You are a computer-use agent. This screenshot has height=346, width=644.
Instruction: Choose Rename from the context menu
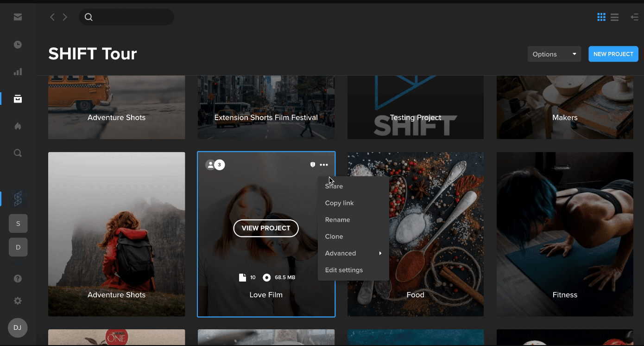click(338, 219)
